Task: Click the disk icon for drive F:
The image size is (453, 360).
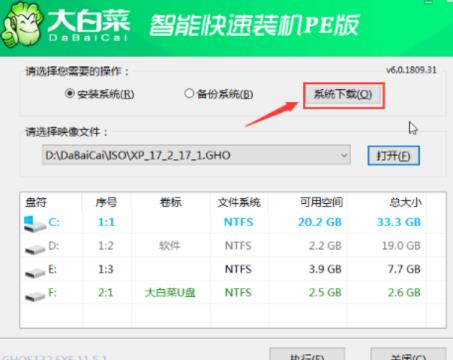Action: pos(35,295)
